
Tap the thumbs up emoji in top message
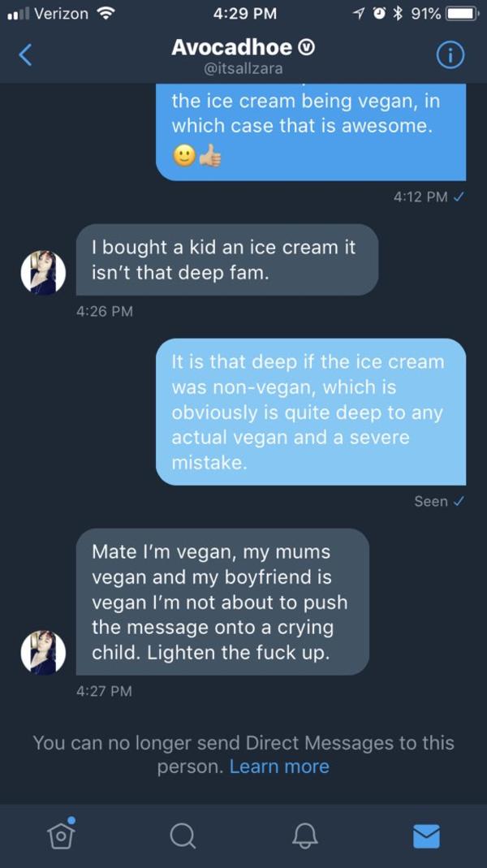(210, 157)
